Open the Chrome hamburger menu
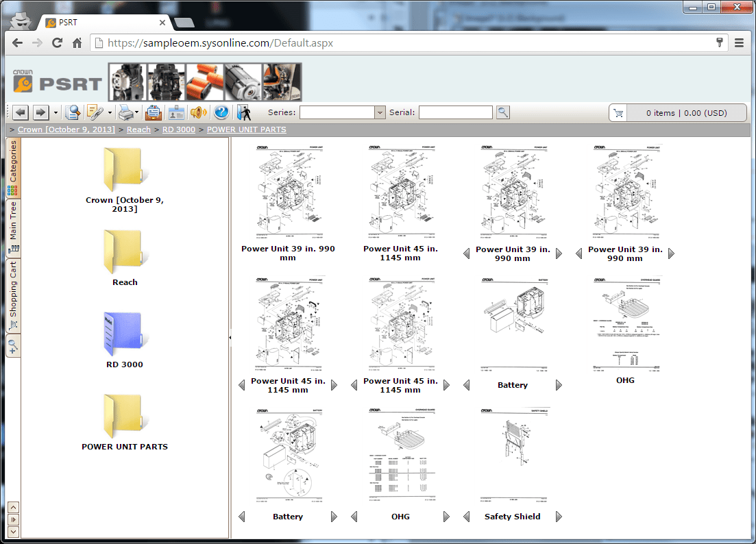The width and height of the screenshot is (756, 544). 739,43
